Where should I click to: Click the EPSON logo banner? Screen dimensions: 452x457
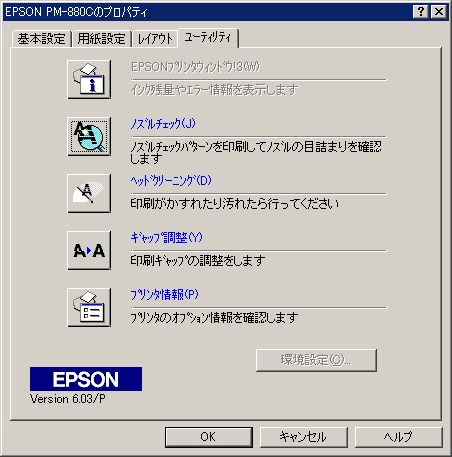coord(86,379)
